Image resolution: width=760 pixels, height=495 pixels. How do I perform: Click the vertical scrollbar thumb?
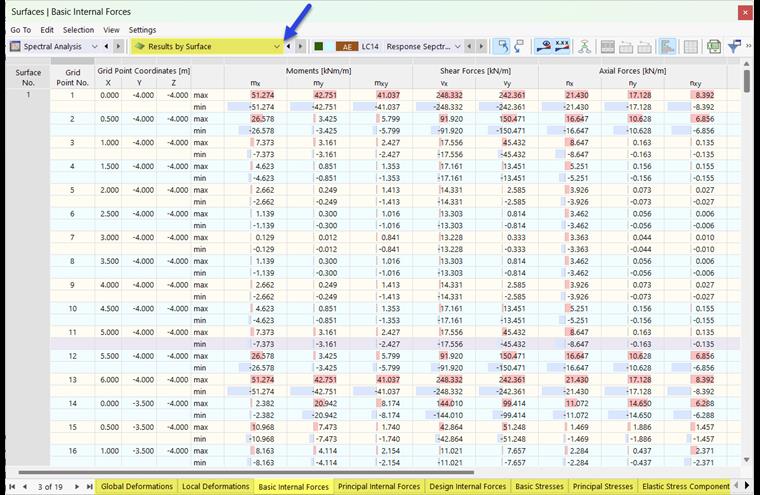(746, 80)
